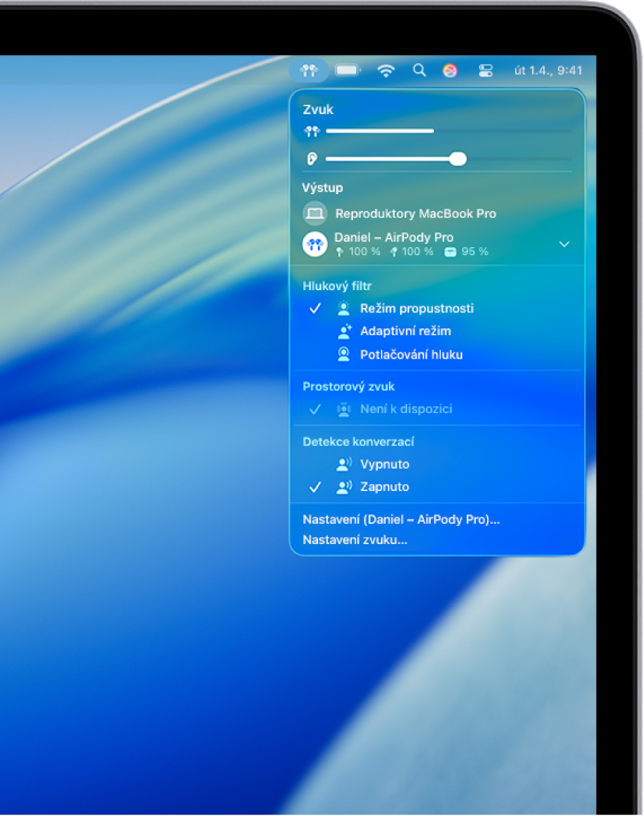Click the AirPods icon beside volume slider
The height and width of the screenshot is (816, 644).
311,132
